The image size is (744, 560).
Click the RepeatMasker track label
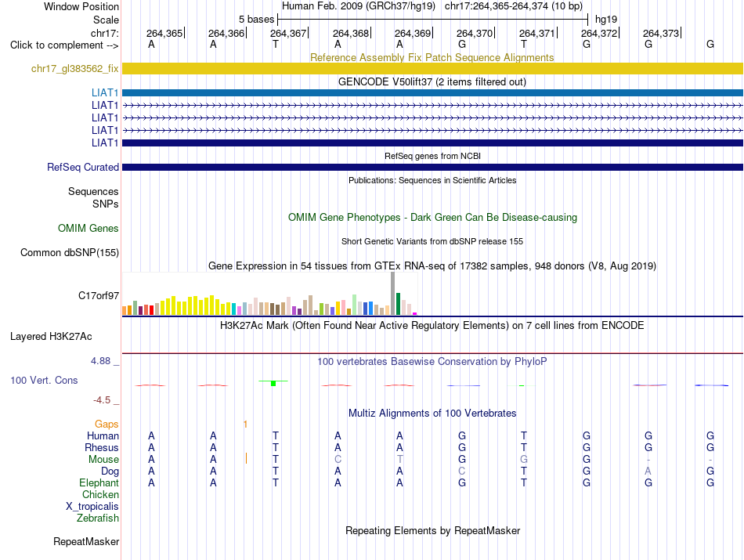(86, 541)
